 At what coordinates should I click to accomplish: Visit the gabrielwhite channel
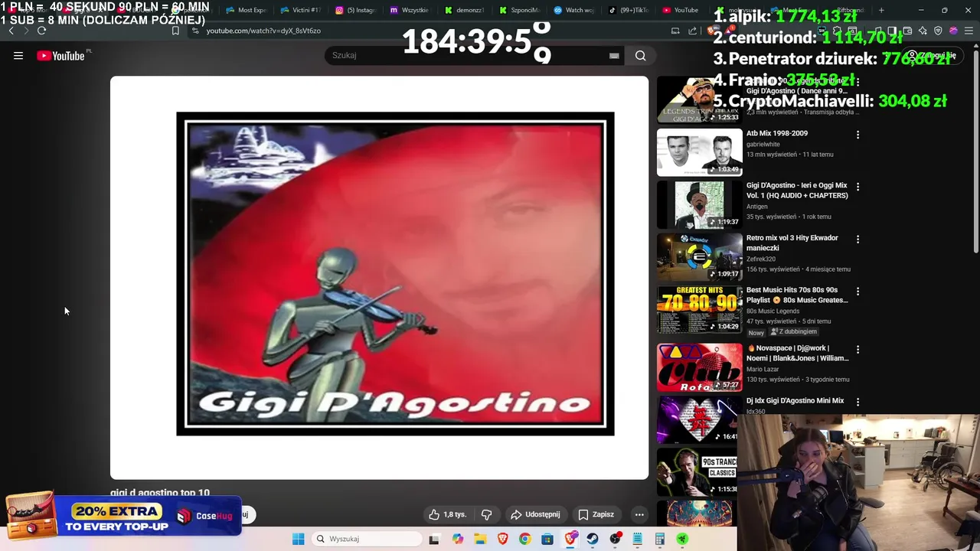[x=764, y=144]
